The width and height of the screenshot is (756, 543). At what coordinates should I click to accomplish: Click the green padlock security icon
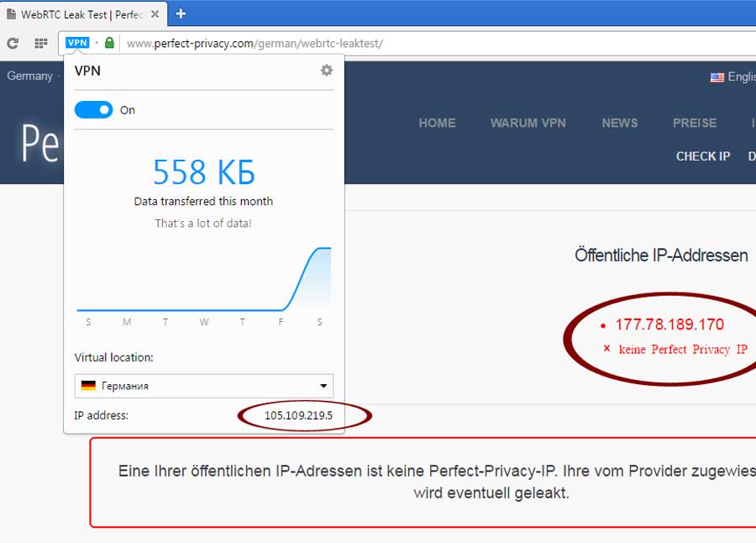(x=109, y=43)
